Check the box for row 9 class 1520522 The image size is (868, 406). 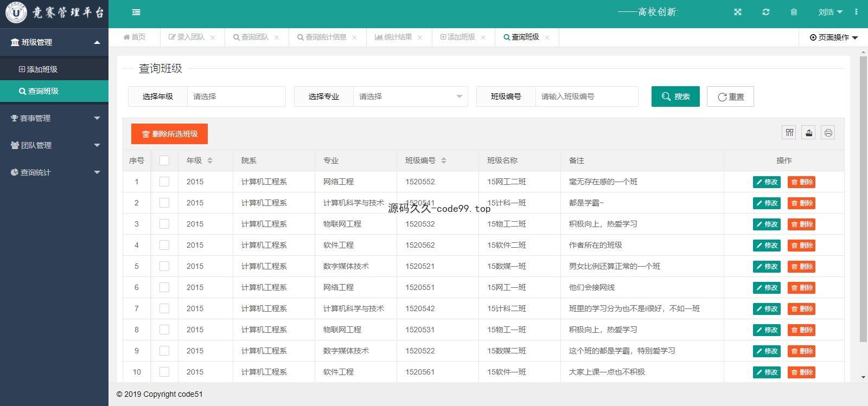(164, 351)
